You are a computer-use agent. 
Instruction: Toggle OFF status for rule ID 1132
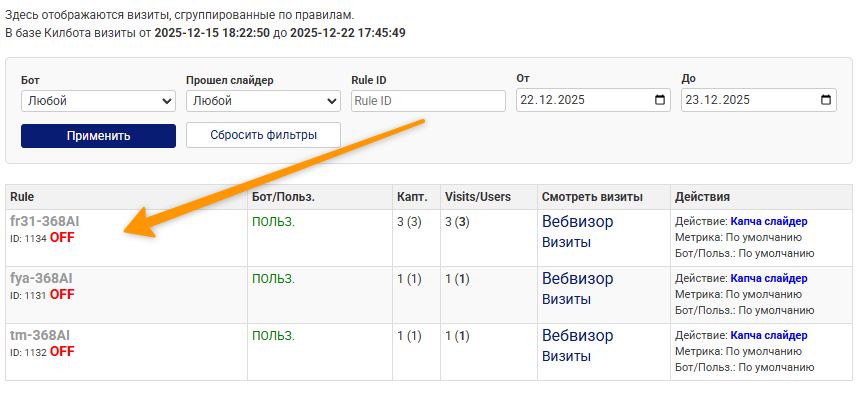62,352
